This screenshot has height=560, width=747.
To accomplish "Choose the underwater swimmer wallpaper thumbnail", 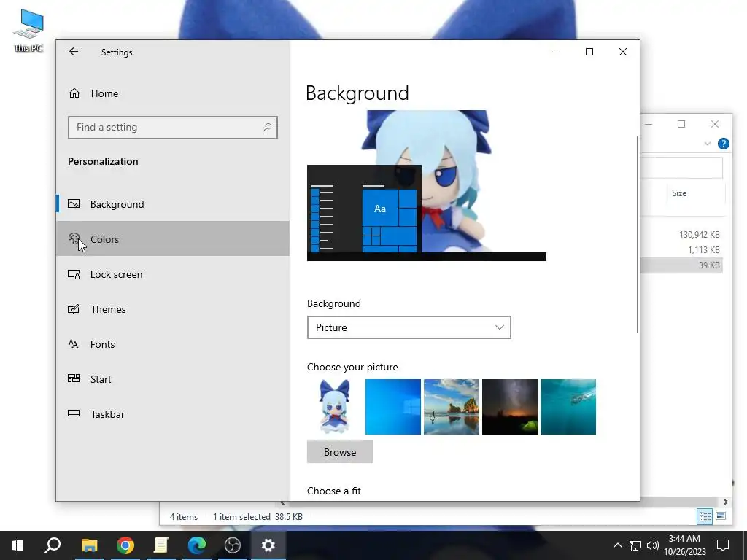I will (x=568, y=407).
